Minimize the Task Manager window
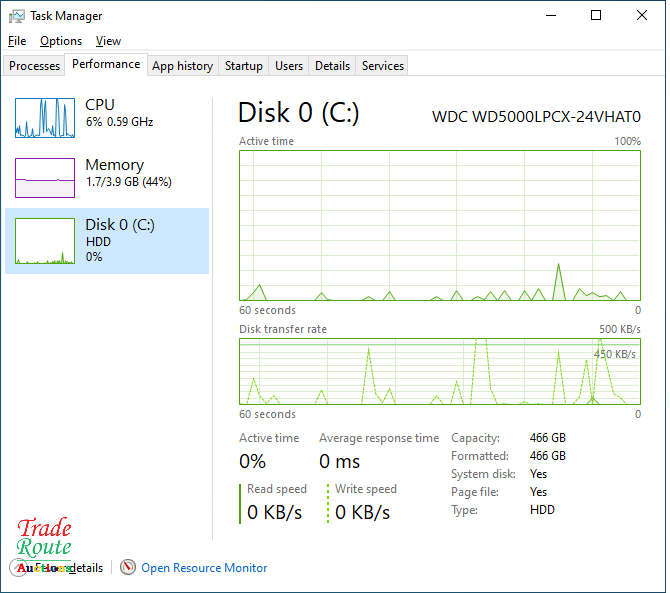 551,16
